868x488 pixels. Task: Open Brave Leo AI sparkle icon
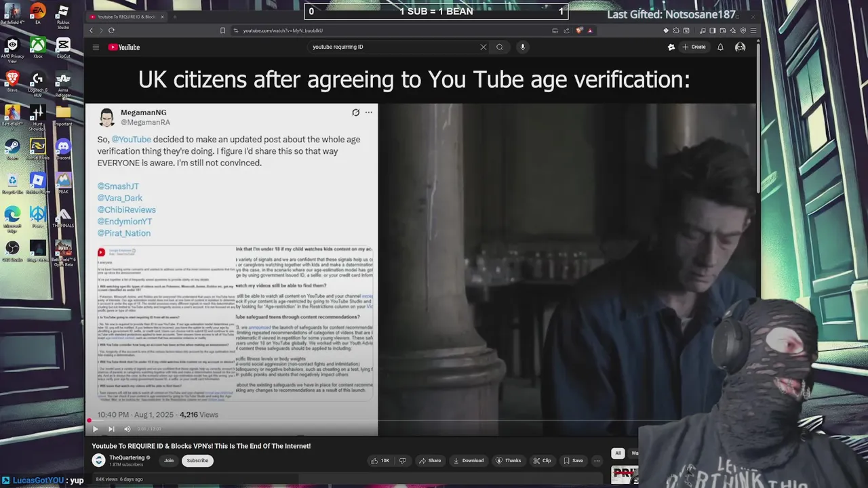pyautogui.click(x=733, y=30)
